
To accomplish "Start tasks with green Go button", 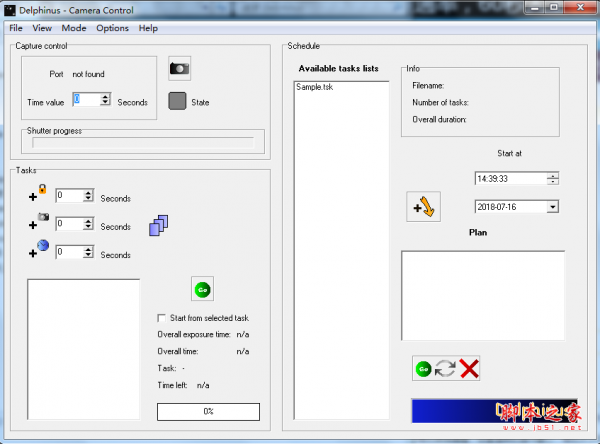I will [202, 289].
